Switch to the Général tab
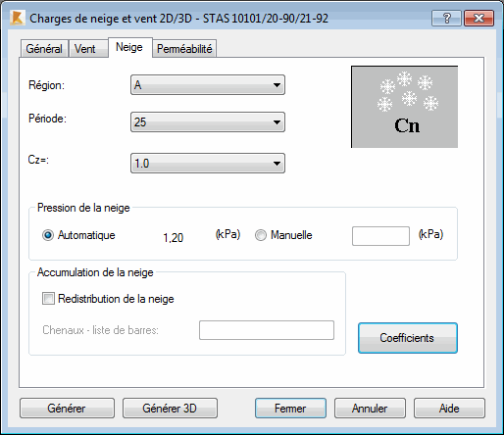Viewport: 504px width, 435px height. [44, 49]
